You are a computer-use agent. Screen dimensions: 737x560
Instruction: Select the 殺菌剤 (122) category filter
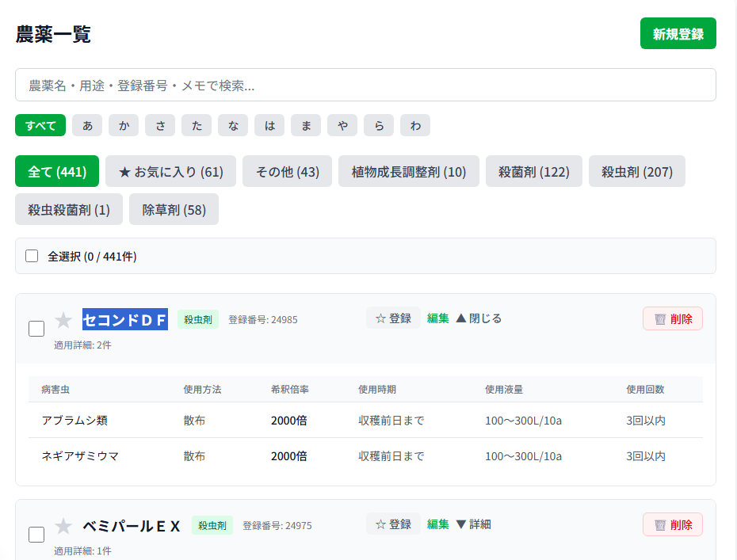click(533, 171)
